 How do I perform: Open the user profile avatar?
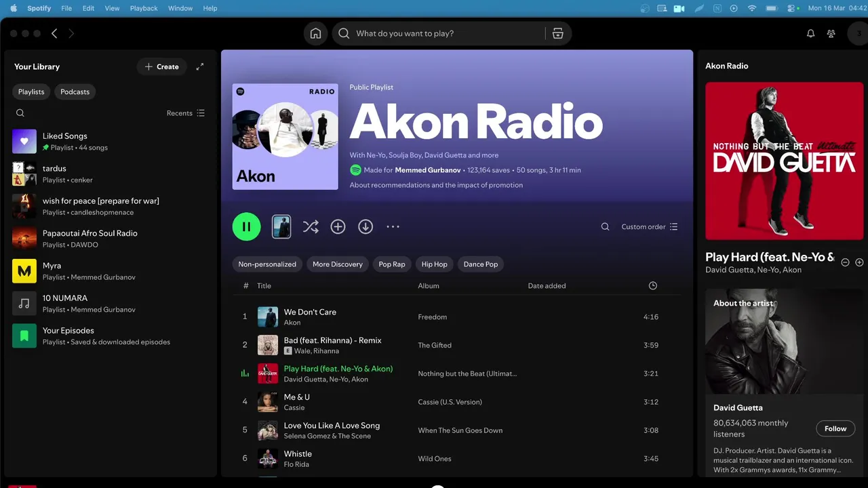coord(859,33)
